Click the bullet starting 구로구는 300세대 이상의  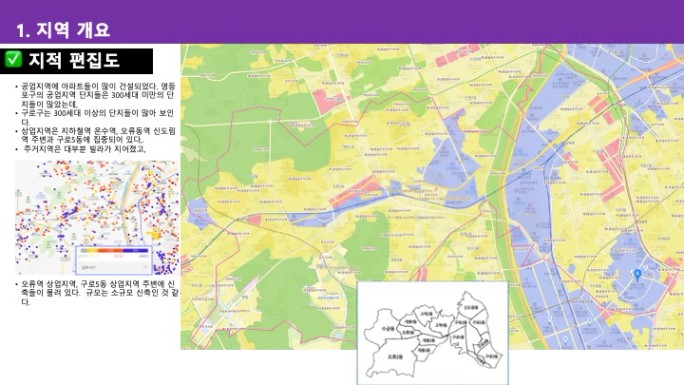pyautogui.click(x=95, y=117)
